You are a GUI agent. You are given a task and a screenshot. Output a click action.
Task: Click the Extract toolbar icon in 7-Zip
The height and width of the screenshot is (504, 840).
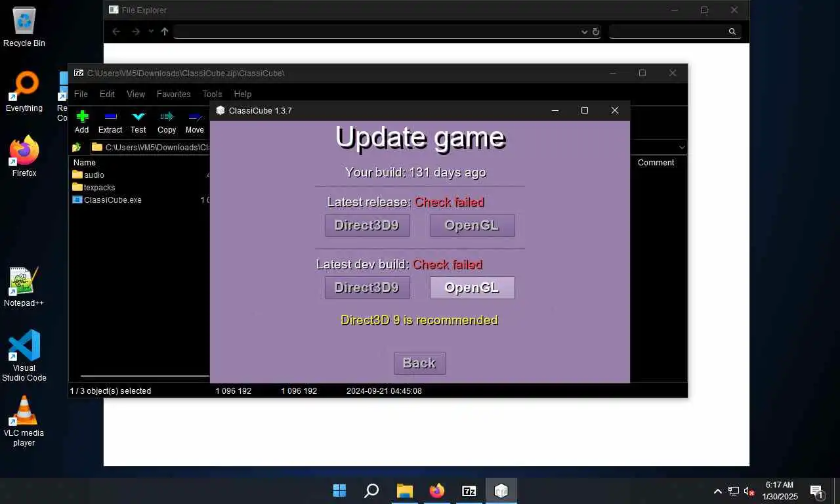click(110, 117)
